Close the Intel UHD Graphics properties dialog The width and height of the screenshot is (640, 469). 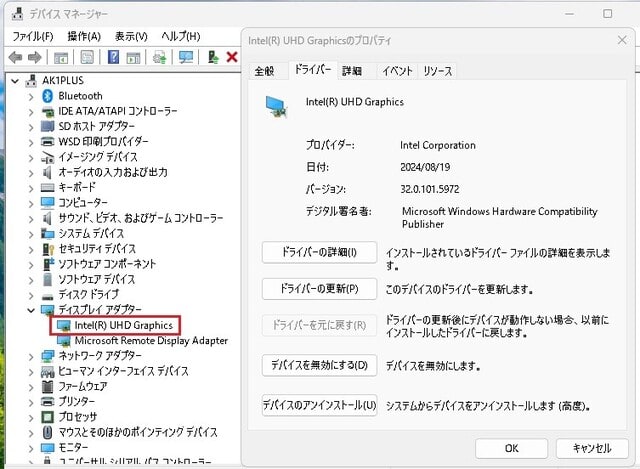(x=622, y=40)
